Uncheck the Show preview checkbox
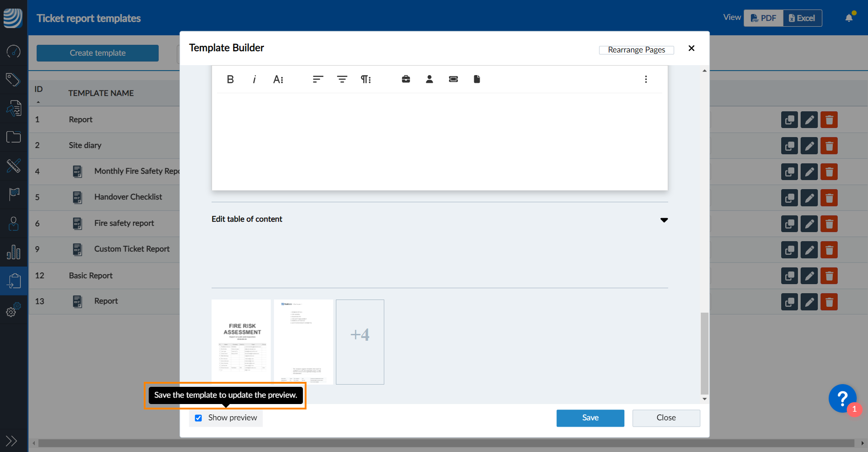Image resolution: width=868 pixels, height=452 pixels. 198,418
